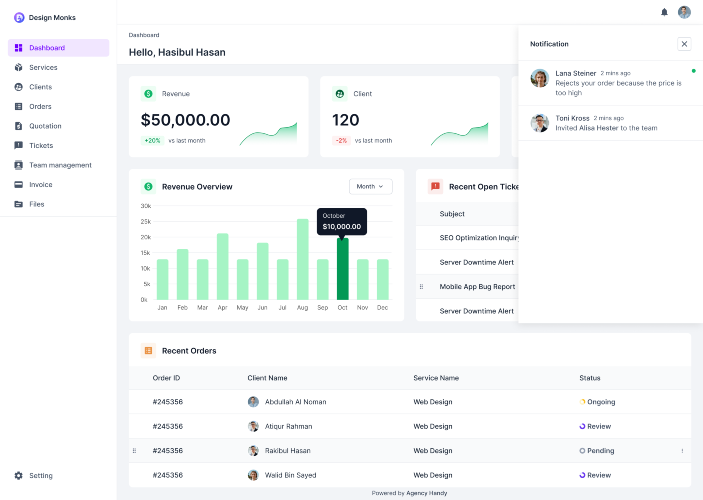Viewport: 703px width, 500px height.
Task: Select client Rakibul Hasan
Action: coord(287,451)
